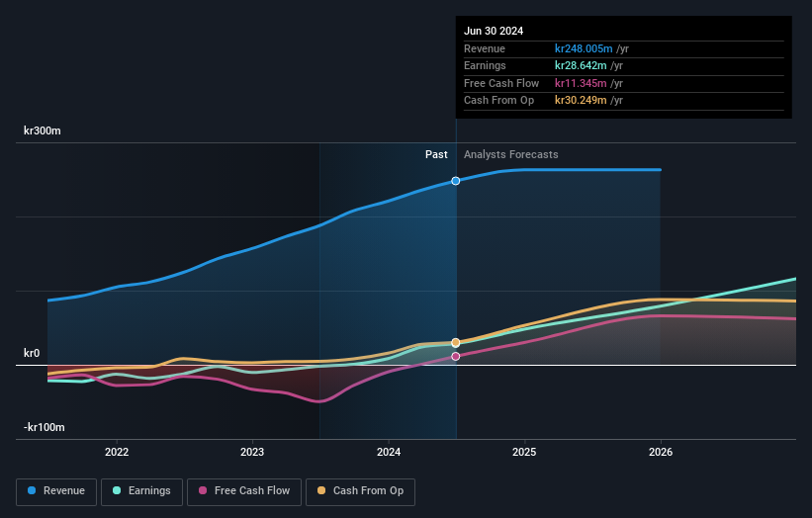Toggle the Cash From Op legend button
Image resolution: width=812 pixels, height=518 pixels.
coord(360,491)
